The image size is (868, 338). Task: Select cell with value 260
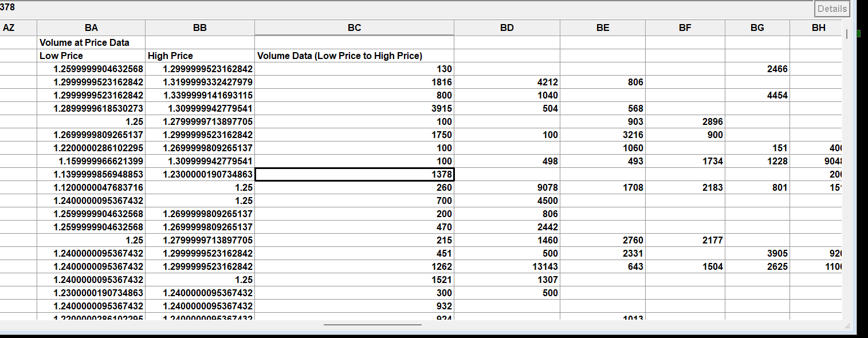354,187
